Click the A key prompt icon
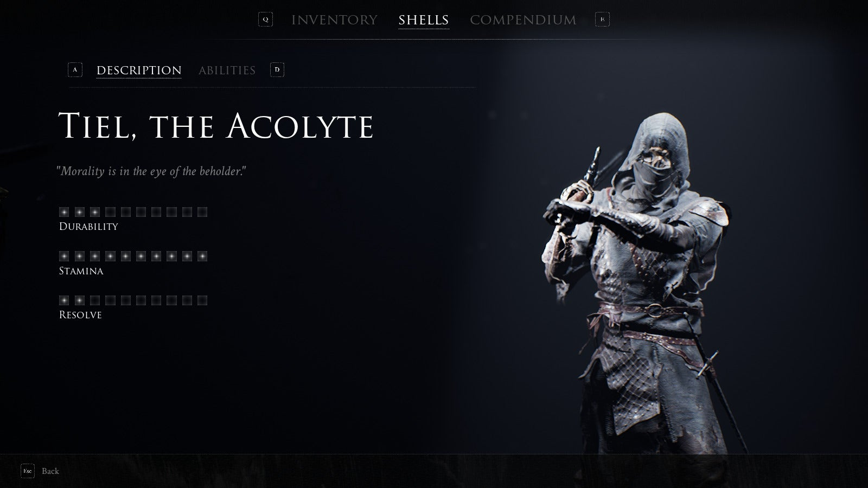Screen dimensions: 868x488 [75, 70]
